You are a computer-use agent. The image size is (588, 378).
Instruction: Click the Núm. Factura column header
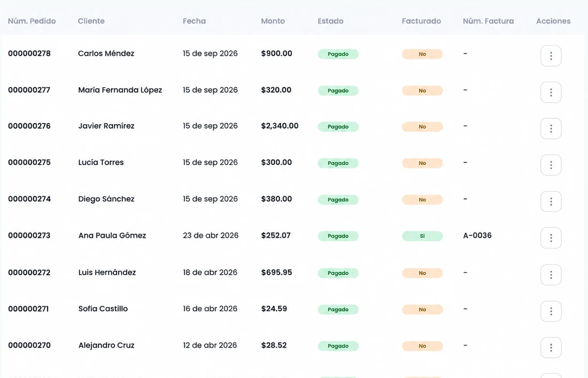coord(488,21)
